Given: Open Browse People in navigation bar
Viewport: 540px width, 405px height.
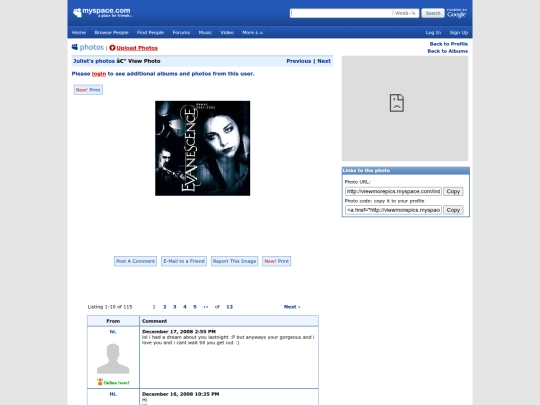Looking at the screenshot, I should tap(111, 32).
